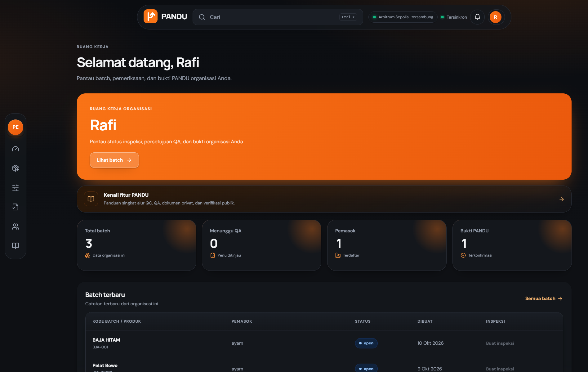Viewport: 588px width, 372px height.
Task: Click the Terkonfirmasi check icon
Action: coord(463,255)
